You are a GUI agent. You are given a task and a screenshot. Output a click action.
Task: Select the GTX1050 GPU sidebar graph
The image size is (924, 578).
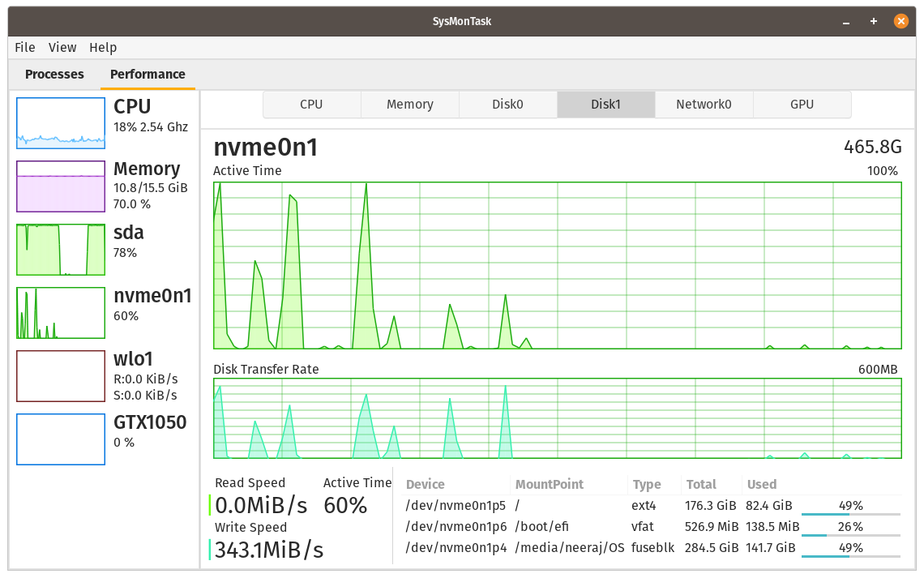pyautogui.click(x=61, y=439)
